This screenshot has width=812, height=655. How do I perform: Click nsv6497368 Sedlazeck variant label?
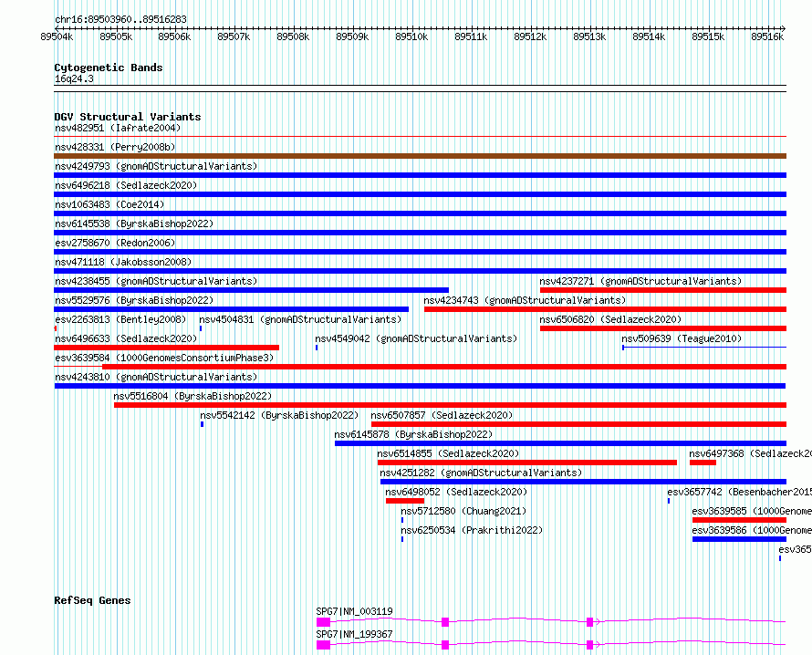(750, 453)
